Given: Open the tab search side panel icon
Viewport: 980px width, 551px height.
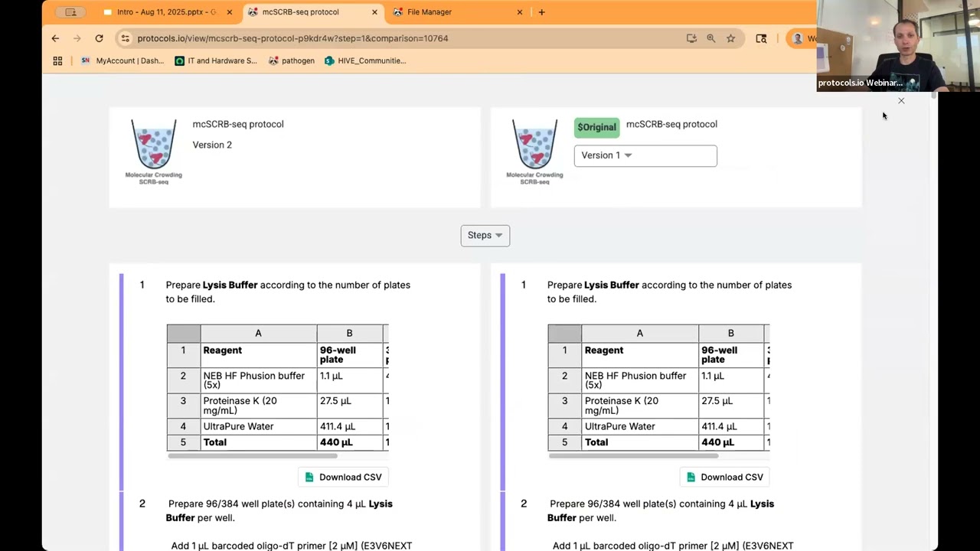Looking at the screenshot, I should pyautogui.click(x=761, y=38).
